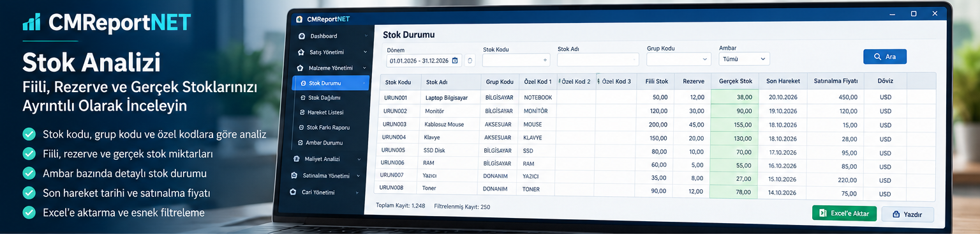The width and height of the screenshot is (980, 234).
Task: Click the Toplam Kayıt: 1.248 status text
Action: [x=401, y=206]
